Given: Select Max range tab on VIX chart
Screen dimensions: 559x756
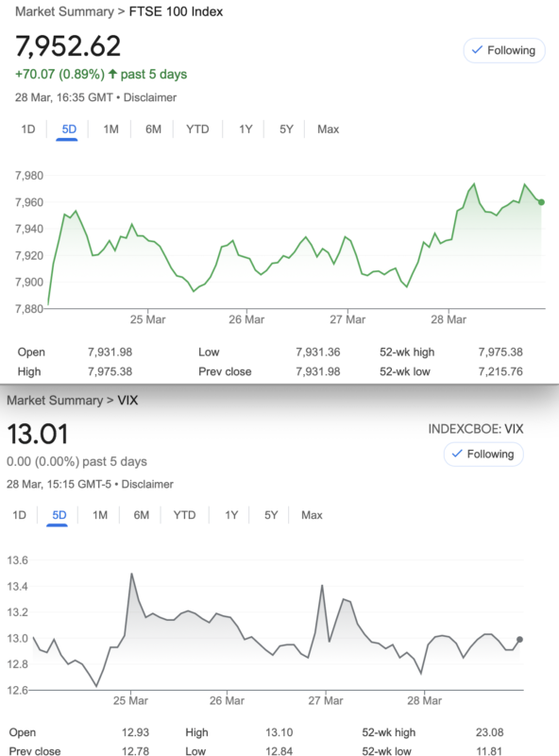Looking at the screenshot, I should click(x=312, y=515).
